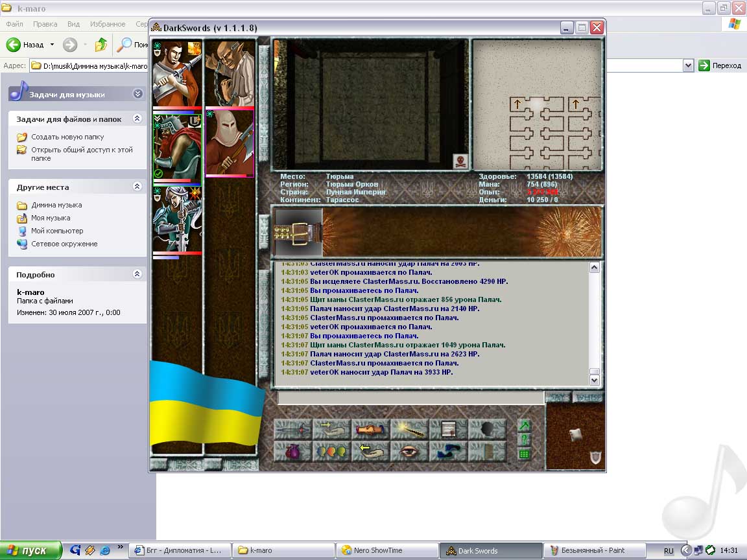Open the address bar dropdown arrow
This screenshot has width=747, height=560.
click(x=688, y=65)
